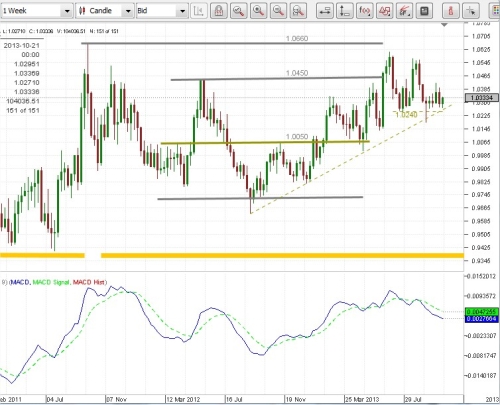Click the red bottle-shaped toolbar icon
The height and width of the screenshot is (405, 500).
click(x=451, y=11)
